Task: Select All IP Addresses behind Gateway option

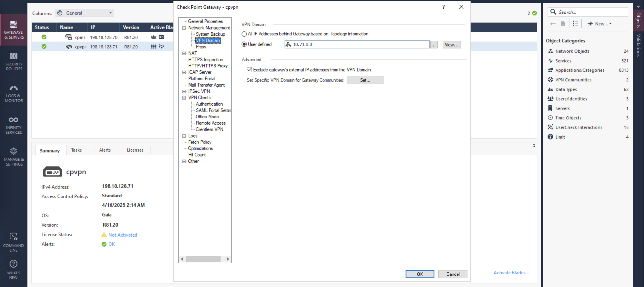Action: [x=244, y=34]
